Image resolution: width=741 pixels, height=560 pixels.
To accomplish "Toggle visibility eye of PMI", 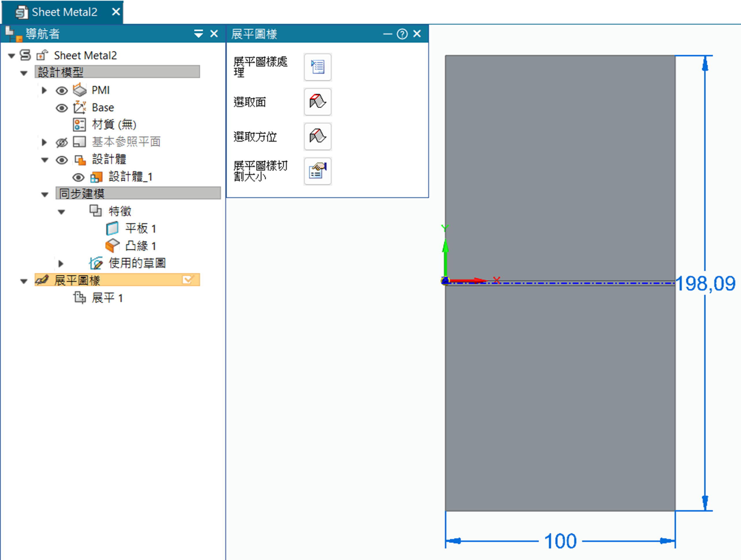I will (x=62, y=90).
